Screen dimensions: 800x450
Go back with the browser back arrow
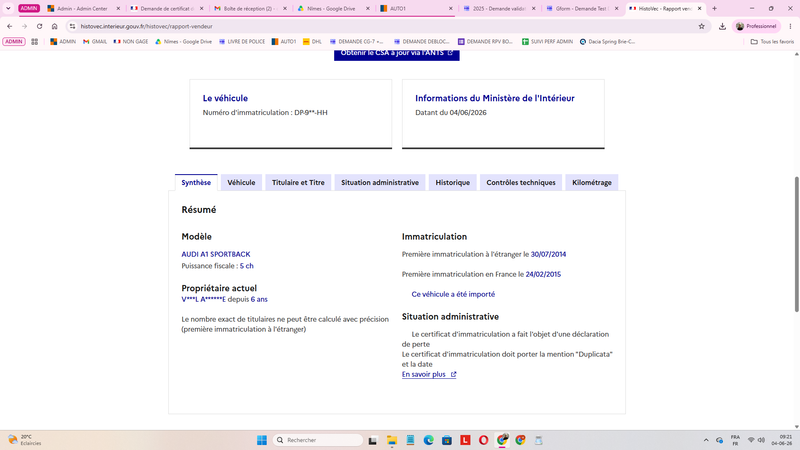10,26
